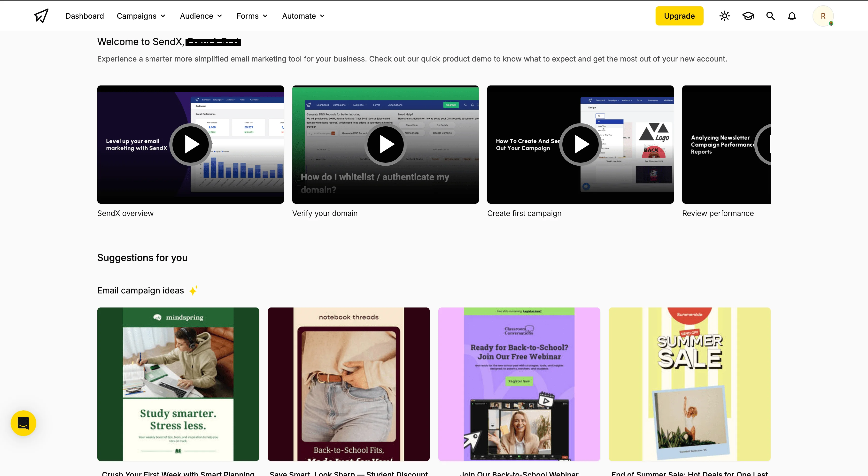Screen dimensions: 868x476
Task: Expand the Forms dropdown menu
Action: coord(252,16)
